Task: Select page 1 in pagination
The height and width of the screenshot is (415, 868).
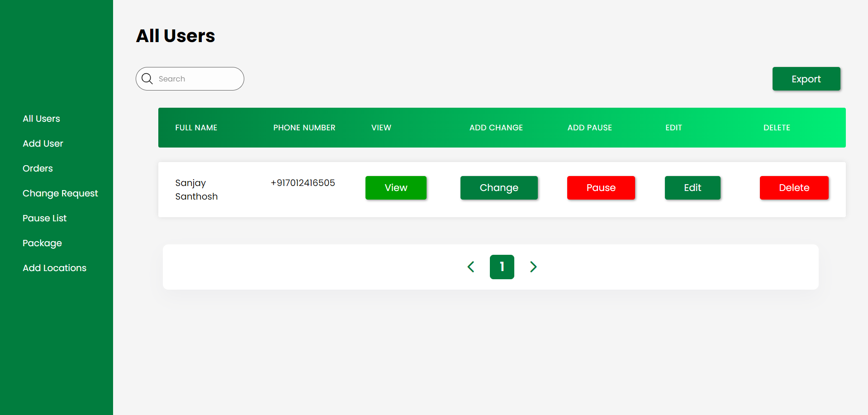Action: click(x=502, y=267)
